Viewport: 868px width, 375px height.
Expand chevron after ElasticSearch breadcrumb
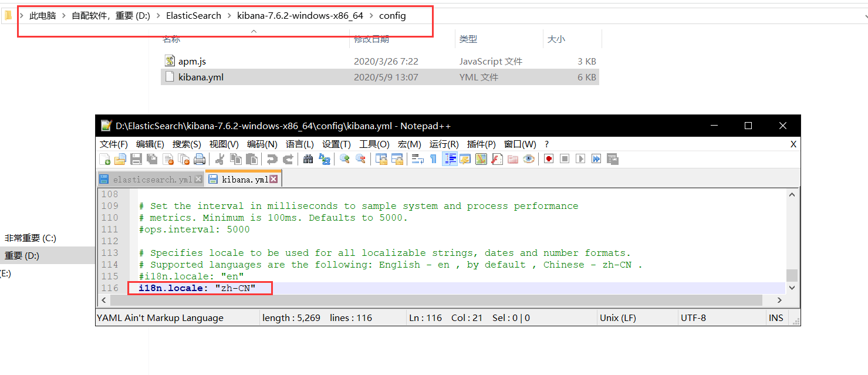tap(229, 16)
